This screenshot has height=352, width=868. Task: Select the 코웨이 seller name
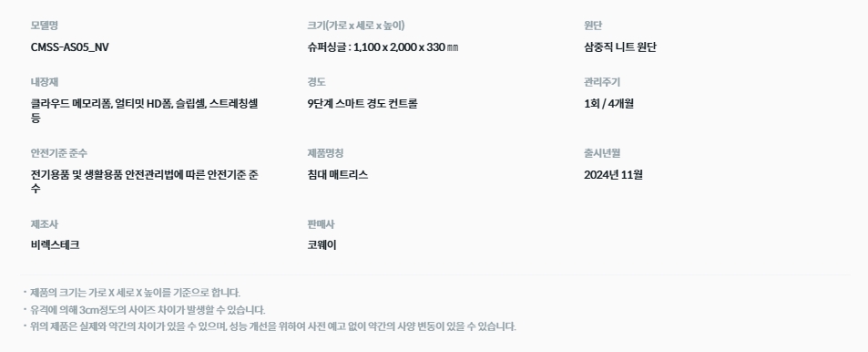click(322, 245)
